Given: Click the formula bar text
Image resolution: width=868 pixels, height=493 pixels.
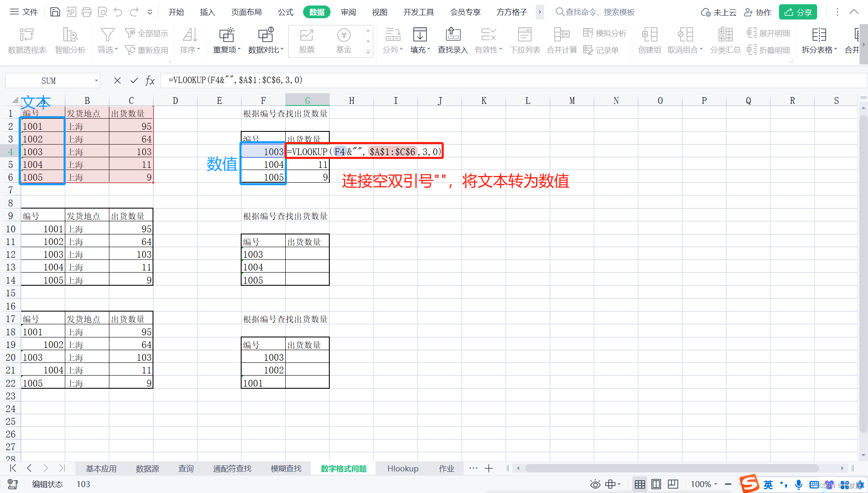Looking at the screenshot, I should pos(236,80).
